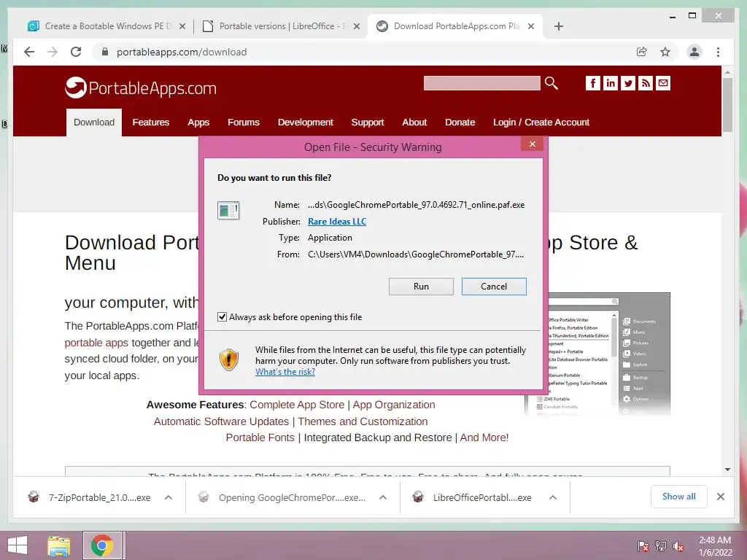Click the padlock site info icon
Viewport: 747px width, 560px height.
[105, 52]
